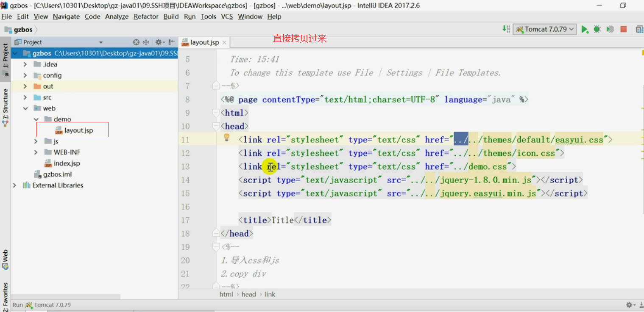The image size is (644, 312).
Task: Fold the comment block starting line 19
Action: [x=216, y=247]
